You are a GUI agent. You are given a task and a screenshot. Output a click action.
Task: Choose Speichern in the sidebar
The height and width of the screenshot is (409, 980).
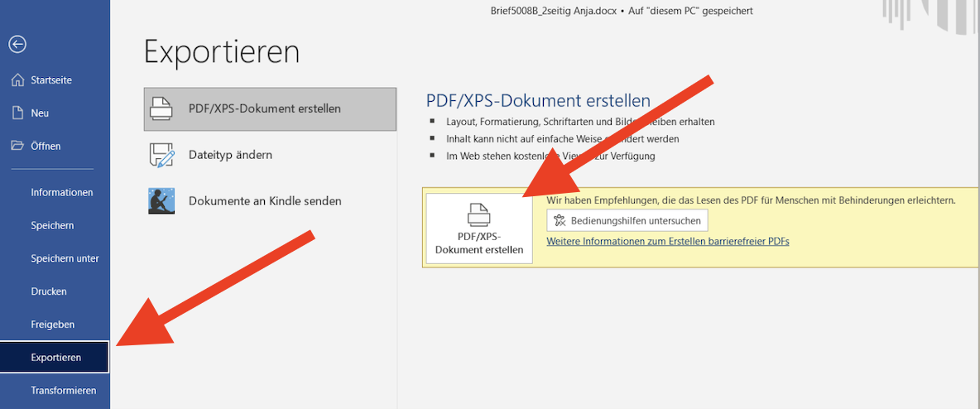[x=52, y=225]
